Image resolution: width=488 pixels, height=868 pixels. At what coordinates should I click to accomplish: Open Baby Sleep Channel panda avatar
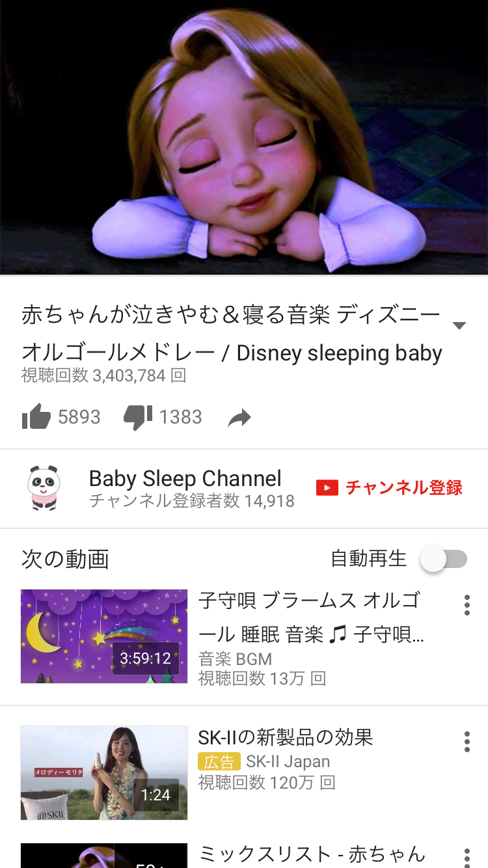(44, 488)
